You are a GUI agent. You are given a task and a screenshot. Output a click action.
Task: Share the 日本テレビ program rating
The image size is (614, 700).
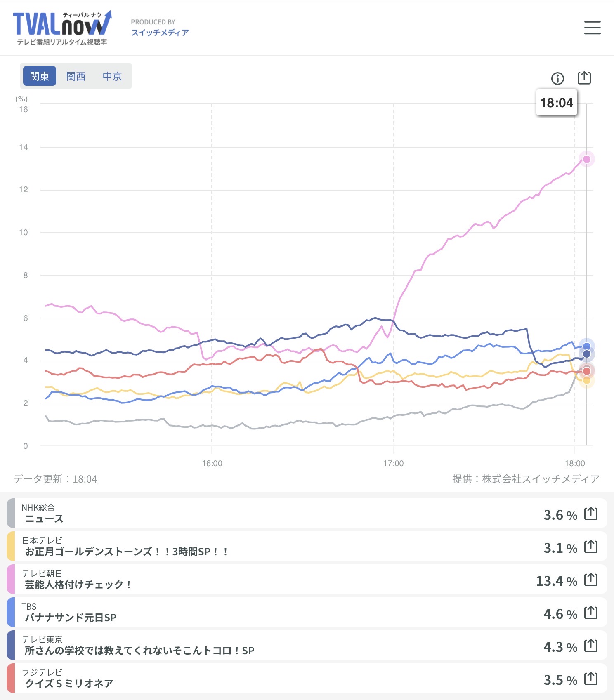click(x=591, y=547)
